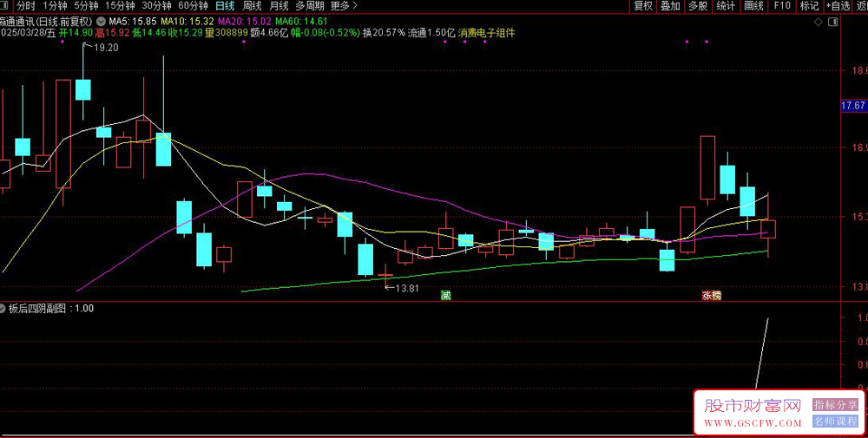
Task: Open the 多周期 multi-period view
Action: coord(309,6)
